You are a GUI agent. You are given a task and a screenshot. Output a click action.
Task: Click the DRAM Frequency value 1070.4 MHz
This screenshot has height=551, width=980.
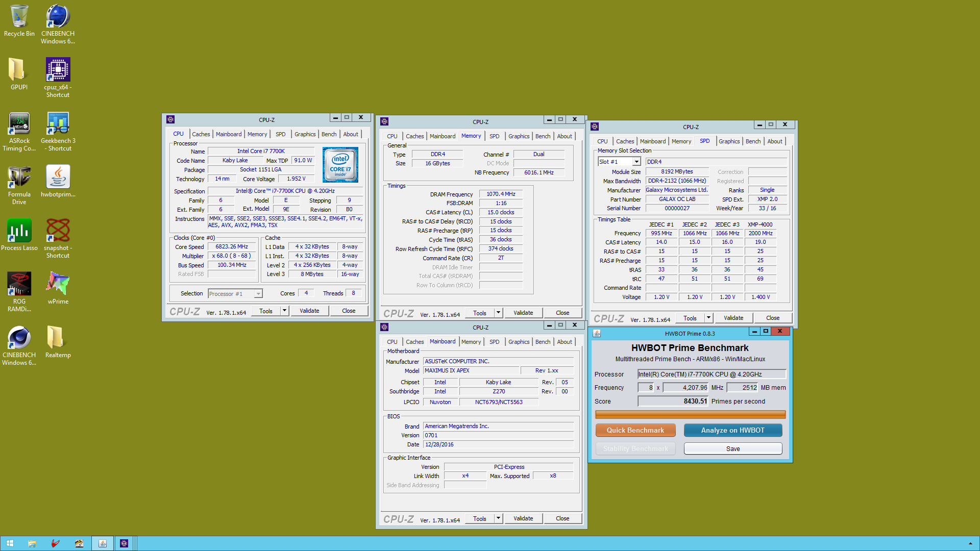[x=501, y=194]
